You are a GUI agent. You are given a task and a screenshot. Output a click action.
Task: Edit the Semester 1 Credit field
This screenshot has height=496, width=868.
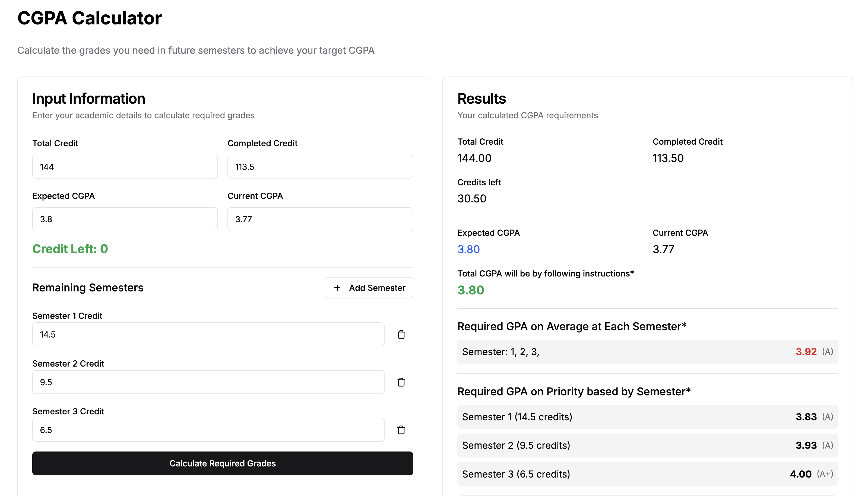[x=208, y=335]
